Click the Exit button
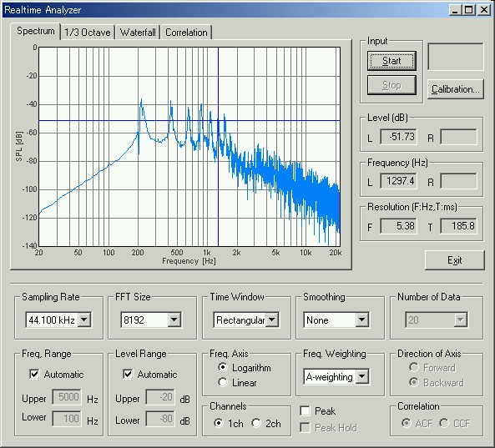Viewport: 495px width, 448px height. 454,260
